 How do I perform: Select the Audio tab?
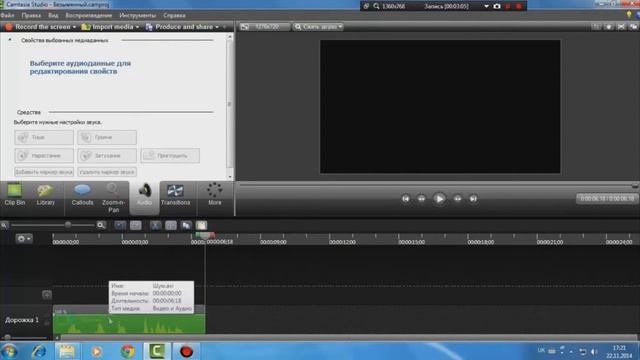pyautogui.click(x=144, y=197)
